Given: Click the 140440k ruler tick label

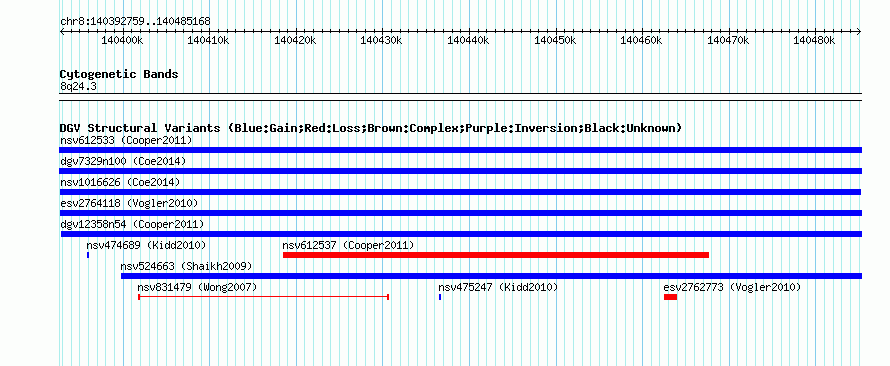Looking at the screenshot, I should (468, 40).
